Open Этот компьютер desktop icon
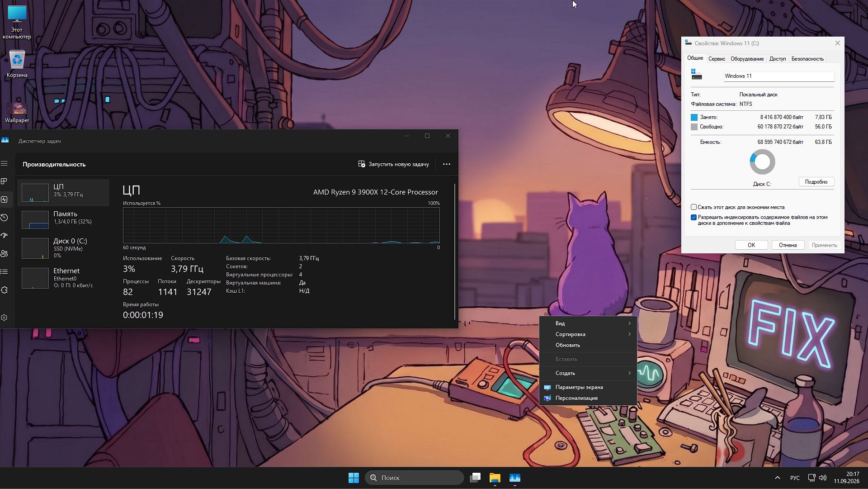This screenshot has height=489, width=868. coord(17,22)
